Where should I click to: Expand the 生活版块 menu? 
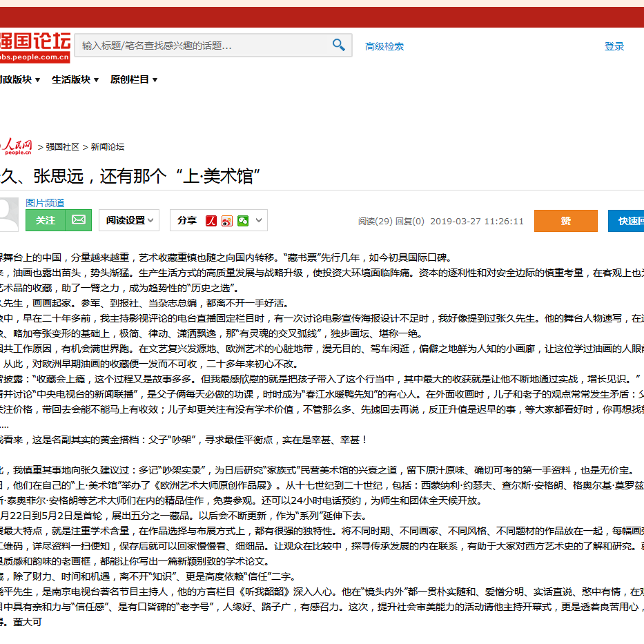coord(75,79)
